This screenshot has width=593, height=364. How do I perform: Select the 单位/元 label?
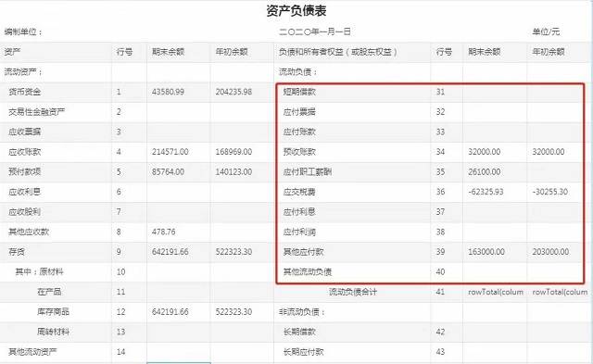(546, 31)
